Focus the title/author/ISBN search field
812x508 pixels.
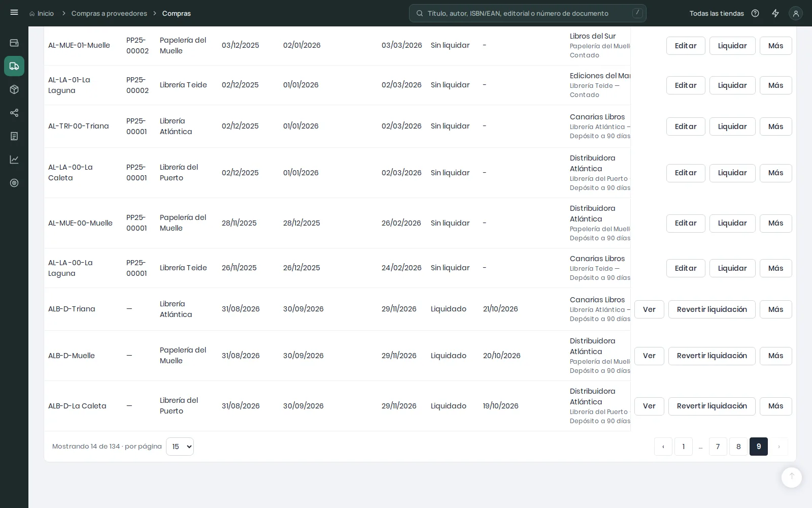pyautogui.click(x=528, y=13)
